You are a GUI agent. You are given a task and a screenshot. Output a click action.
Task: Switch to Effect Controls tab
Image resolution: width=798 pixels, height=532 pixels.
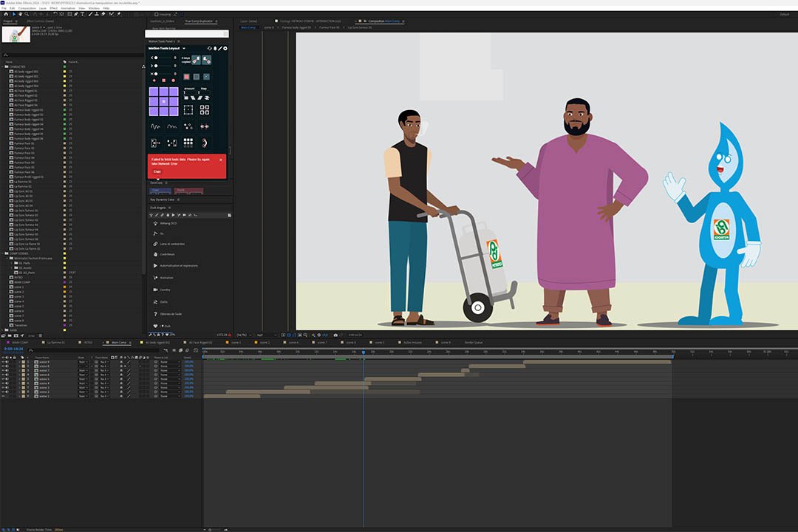(40, 21)
